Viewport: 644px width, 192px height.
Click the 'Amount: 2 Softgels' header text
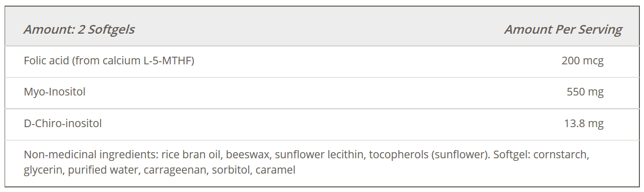[x=79, y=29]
